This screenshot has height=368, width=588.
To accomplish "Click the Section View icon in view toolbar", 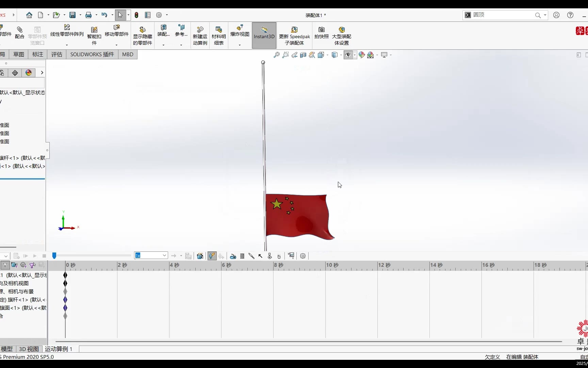I will point(303,55).
